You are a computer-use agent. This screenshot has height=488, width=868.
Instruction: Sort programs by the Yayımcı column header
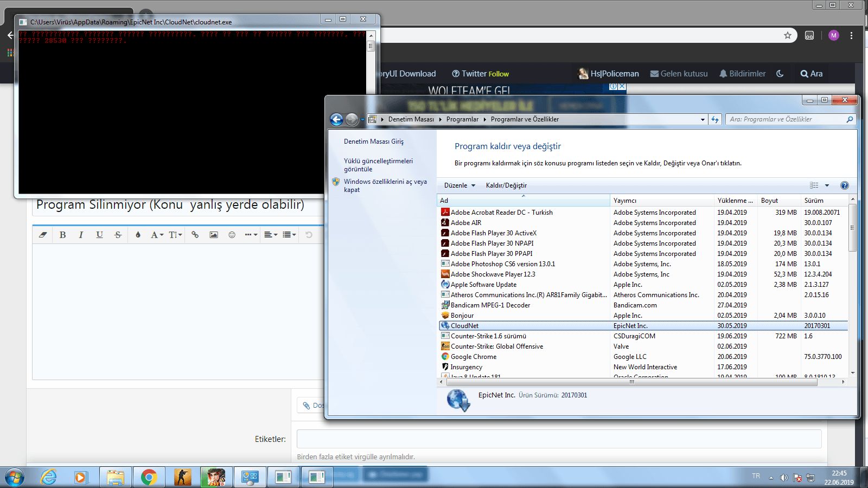(x=662, y=201)
